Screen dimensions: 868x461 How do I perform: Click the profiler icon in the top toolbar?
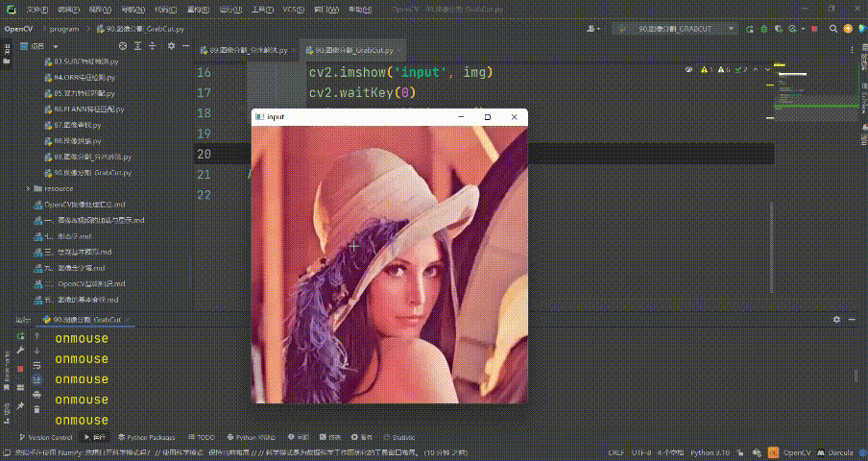(x=792, y=29)
